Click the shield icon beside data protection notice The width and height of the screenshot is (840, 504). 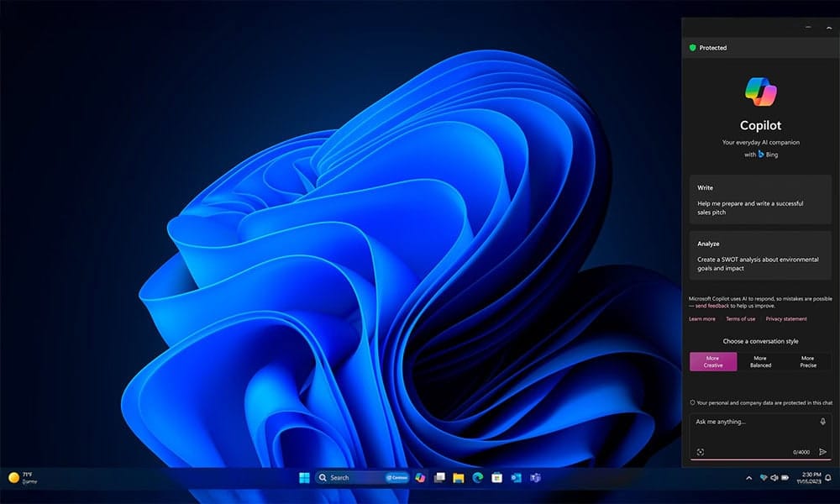click(x=692, y=402)
